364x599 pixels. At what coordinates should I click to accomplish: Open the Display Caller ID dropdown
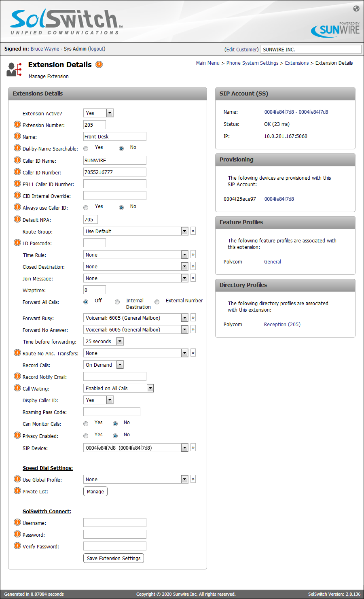tap(98, 400)
